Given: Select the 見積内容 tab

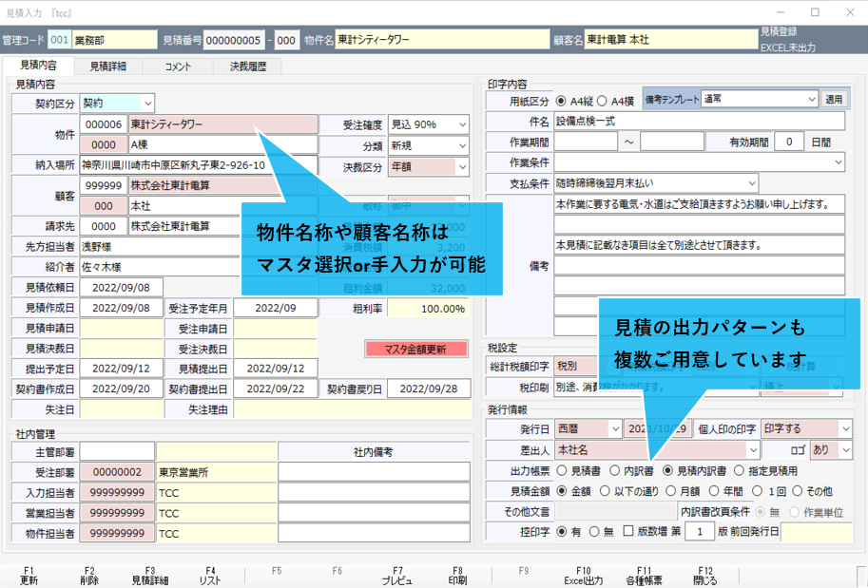Looking at the screenshot, I should (x=38, y=66).
